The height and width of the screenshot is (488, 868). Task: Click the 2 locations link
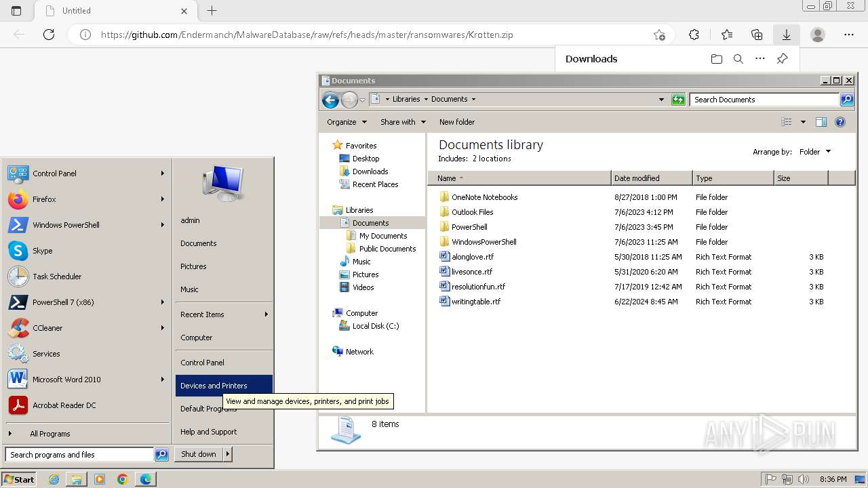coord(492,159)
